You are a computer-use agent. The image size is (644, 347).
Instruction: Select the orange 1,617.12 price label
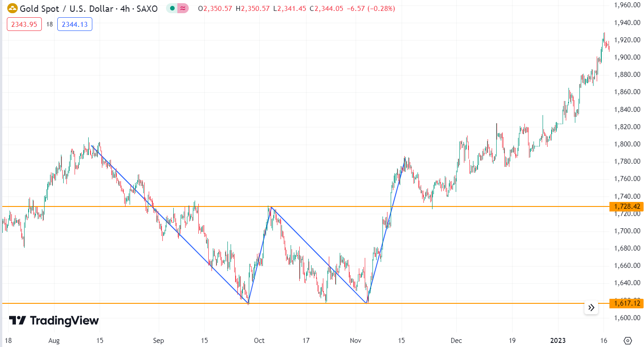[x=626, y=303]
